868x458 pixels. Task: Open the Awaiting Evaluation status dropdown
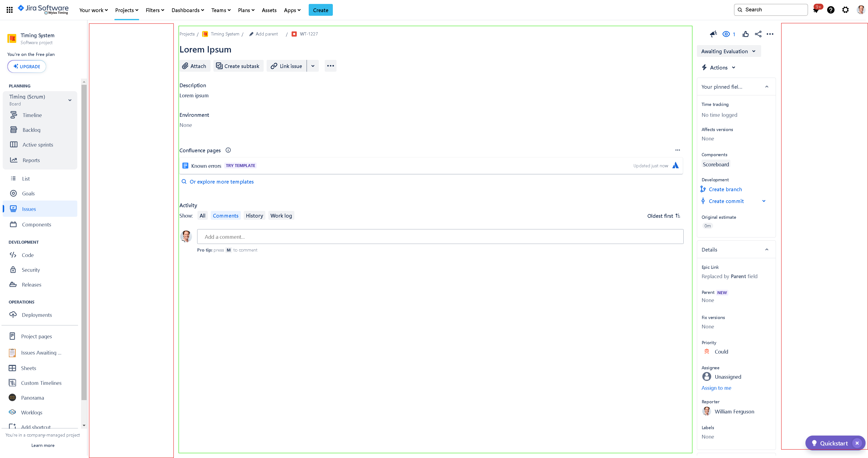[x=728, y=51]
